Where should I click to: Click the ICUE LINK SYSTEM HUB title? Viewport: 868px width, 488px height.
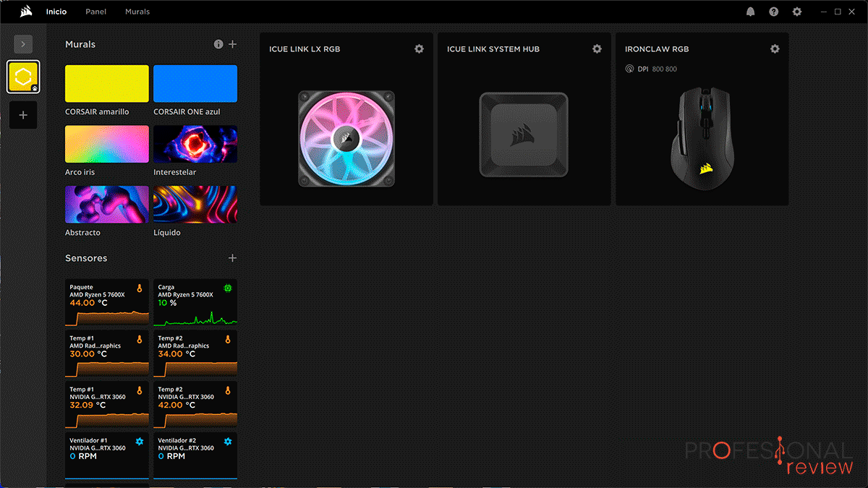pos(493,49)
